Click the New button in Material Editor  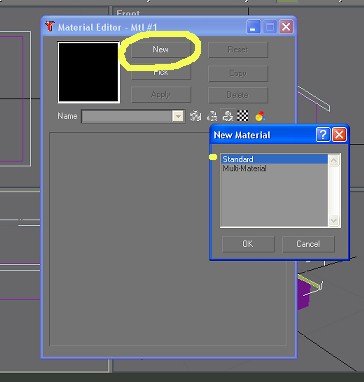pos(160,50)
